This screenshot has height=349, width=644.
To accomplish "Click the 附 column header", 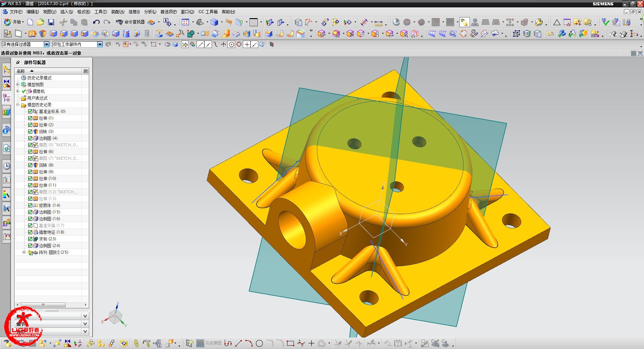I will coord(86,71).
